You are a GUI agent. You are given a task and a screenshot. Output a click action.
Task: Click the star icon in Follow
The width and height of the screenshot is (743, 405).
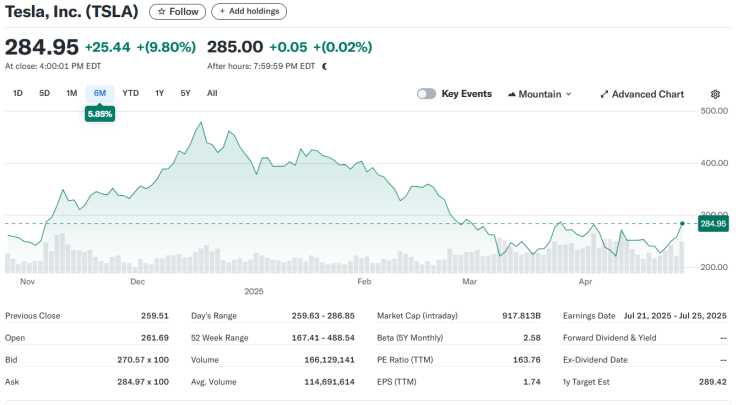click(162, 11)
